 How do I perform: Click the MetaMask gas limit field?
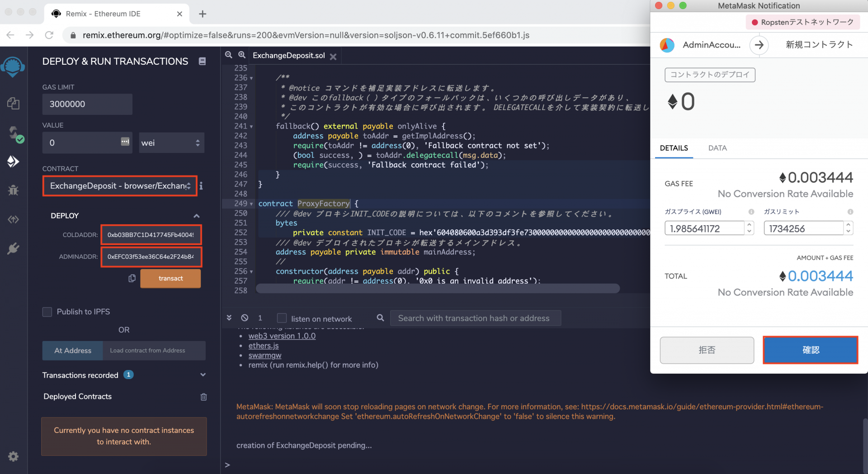[x=803, y=228]
